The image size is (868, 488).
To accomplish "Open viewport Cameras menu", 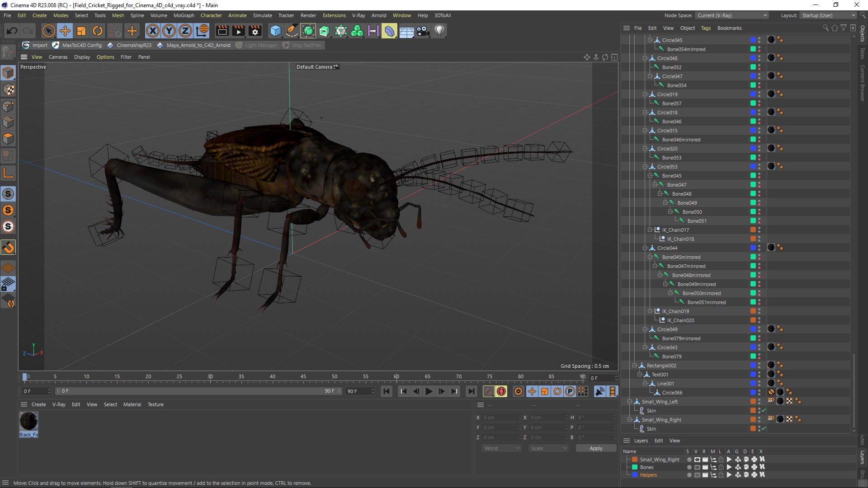I will tap(58, 57).
